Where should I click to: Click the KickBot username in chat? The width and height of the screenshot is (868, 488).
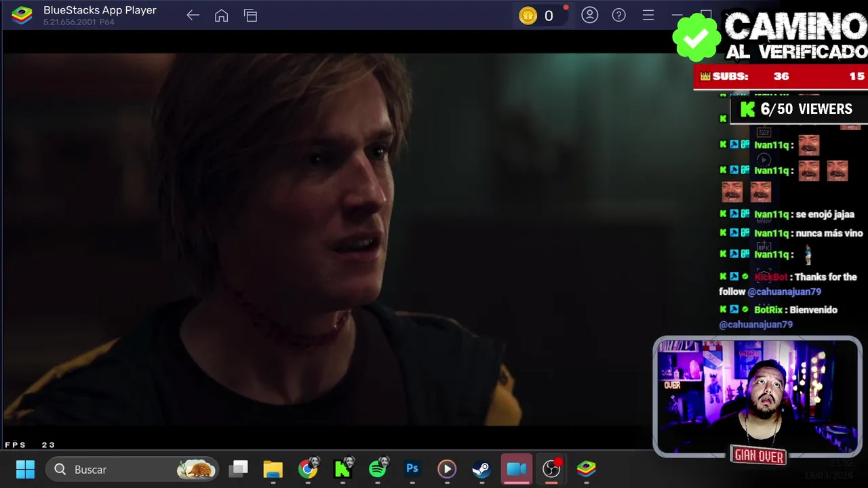click(771, 277)
